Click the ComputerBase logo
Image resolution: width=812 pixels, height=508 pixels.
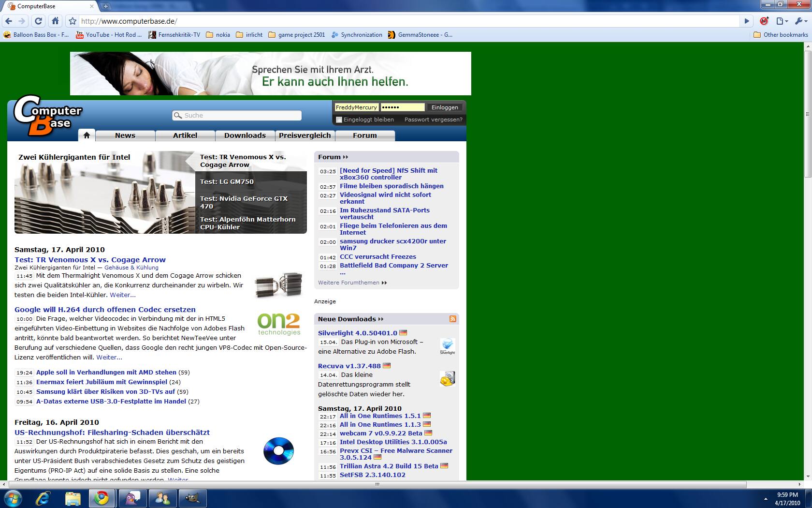[x=47, y=115]
